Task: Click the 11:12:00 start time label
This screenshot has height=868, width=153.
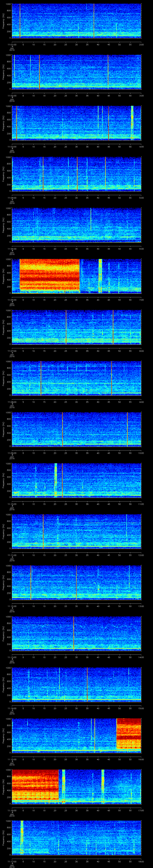Action: [12, 606]
